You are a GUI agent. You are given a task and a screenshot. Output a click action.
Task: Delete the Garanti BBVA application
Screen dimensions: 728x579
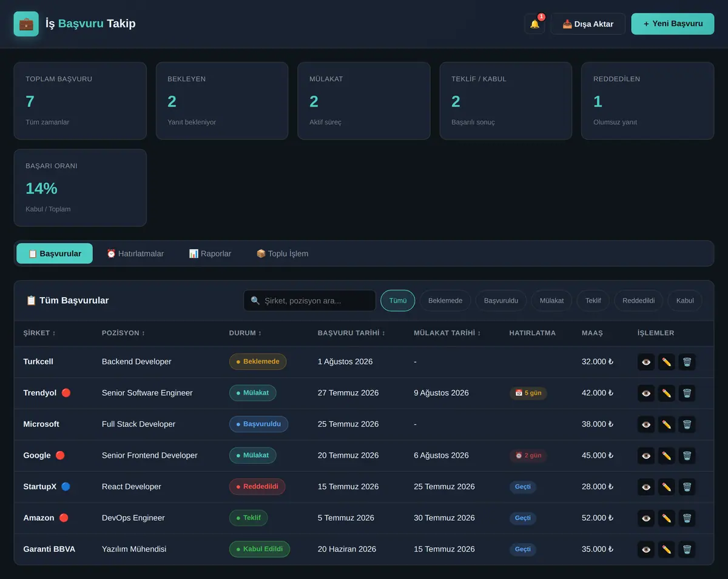click(x=687, y=549)
